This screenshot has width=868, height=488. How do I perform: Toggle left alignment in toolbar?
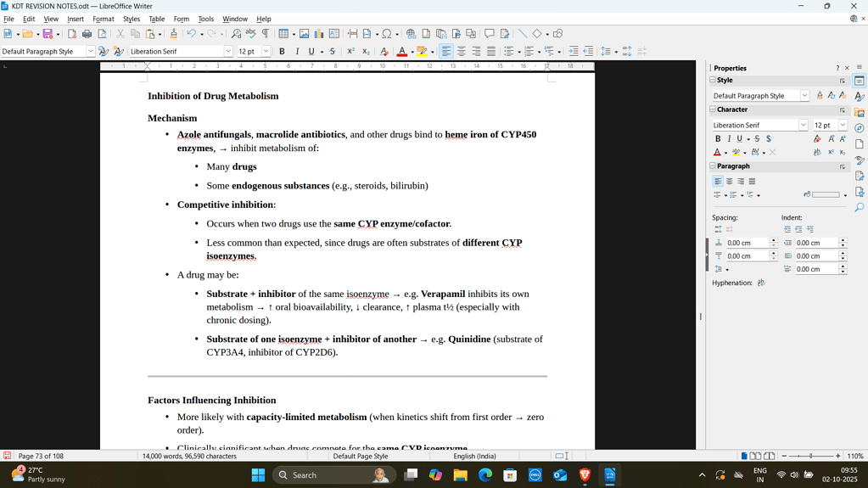tap(445, 51)
